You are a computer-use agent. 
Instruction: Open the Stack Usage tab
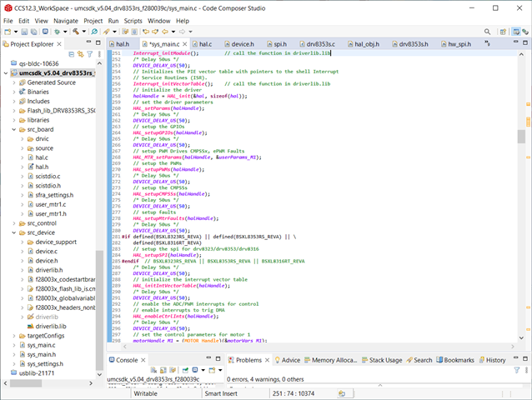382,360
